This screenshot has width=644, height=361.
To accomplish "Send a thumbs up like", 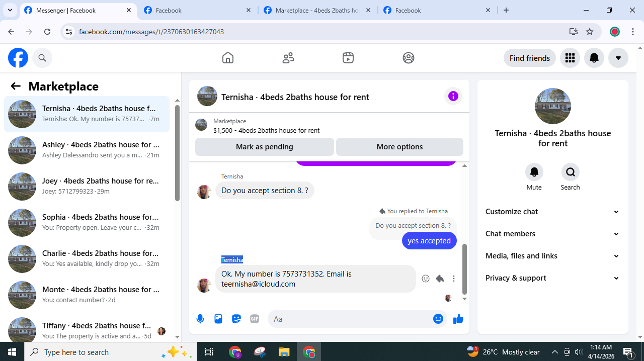I will (x=458, y=319).
